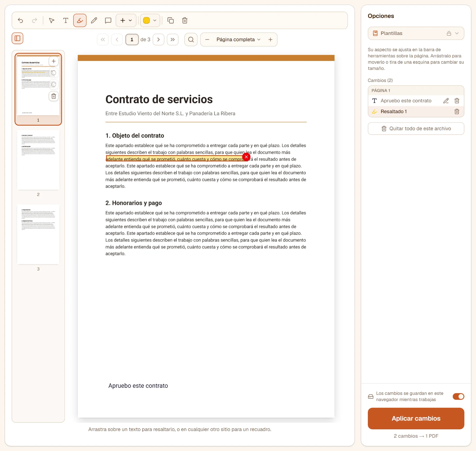Image resolution: width=476 pixels, height=451 pixels.
Task: Rotate page 1 thumbnail counterclockwise
Action: 54,73
